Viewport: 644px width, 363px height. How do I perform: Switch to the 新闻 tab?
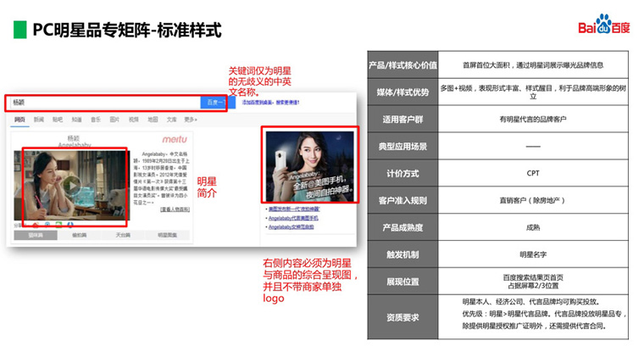coord(39,120)
